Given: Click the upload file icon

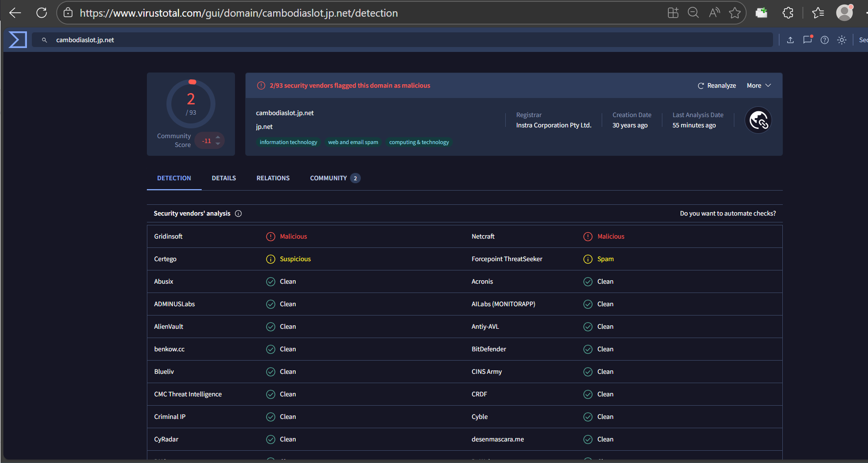Looking at the screenshot, I should (790, 40).
